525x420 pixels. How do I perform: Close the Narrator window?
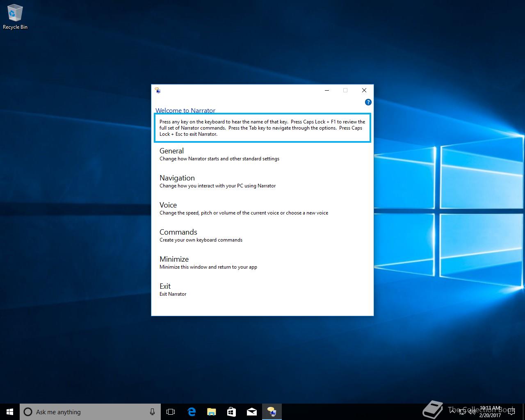coord(364,90)
